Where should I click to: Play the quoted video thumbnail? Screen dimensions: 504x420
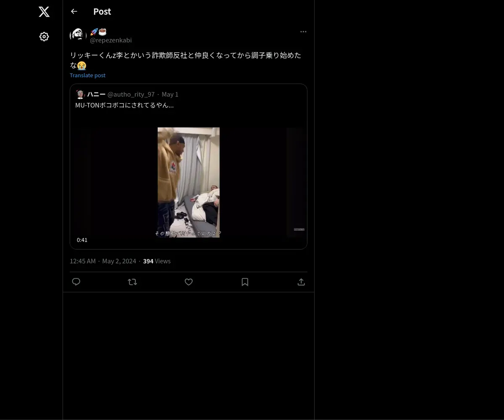click(x=189, y=182)
